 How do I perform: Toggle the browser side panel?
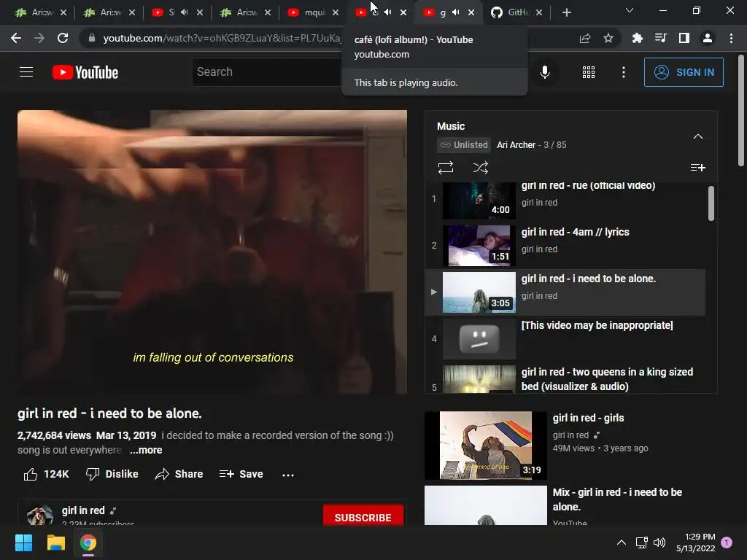tap(684, 38)
